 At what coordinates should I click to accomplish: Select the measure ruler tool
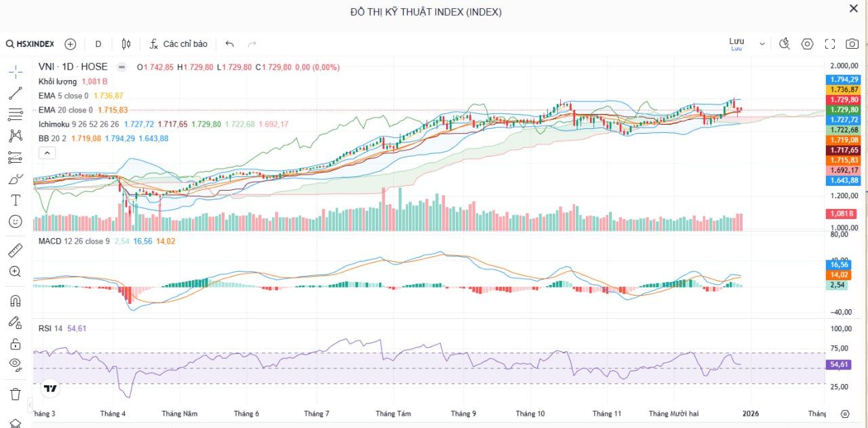(14, 249)
